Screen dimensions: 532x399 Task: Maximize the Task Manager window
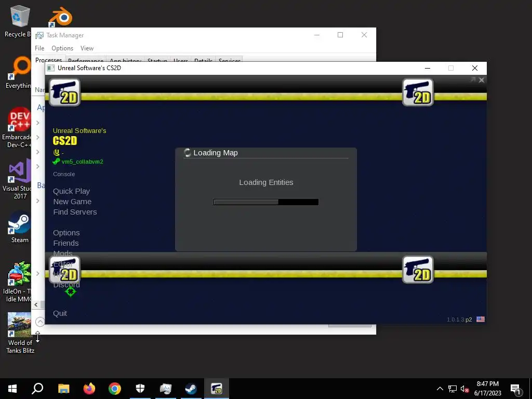tap(340, 35)
